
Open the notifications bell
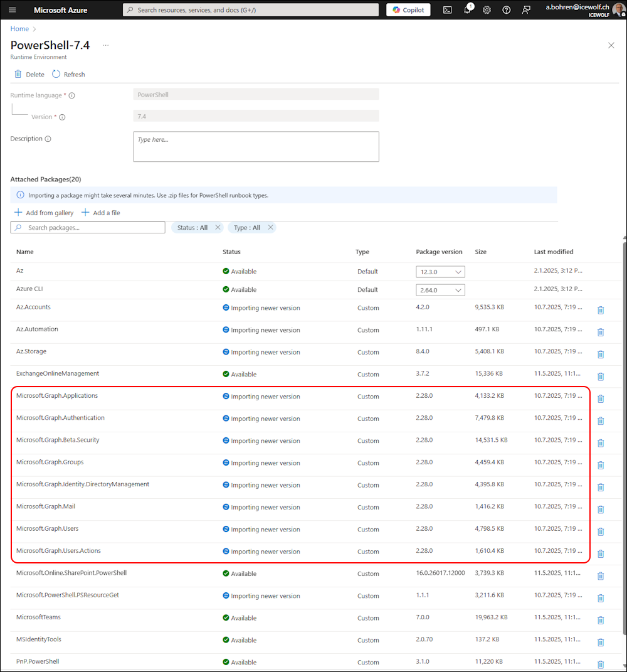(467, 10)
